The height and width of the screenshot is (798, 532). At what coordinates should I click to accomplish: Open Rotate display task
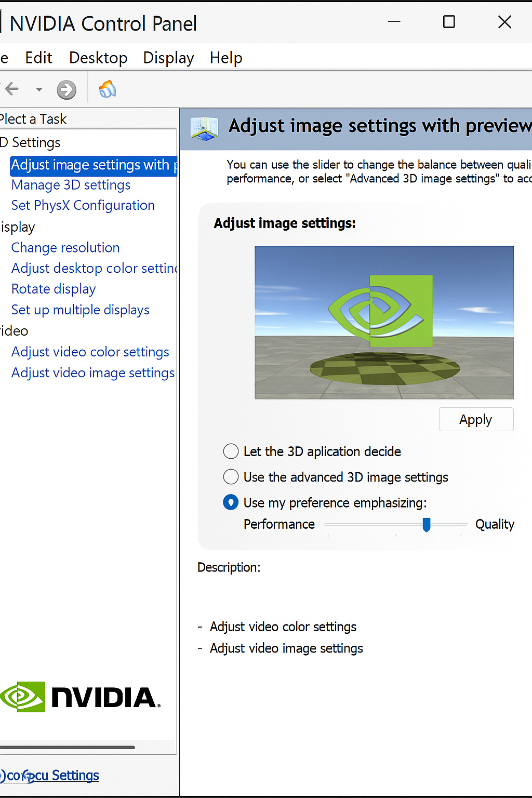point(54,289)
